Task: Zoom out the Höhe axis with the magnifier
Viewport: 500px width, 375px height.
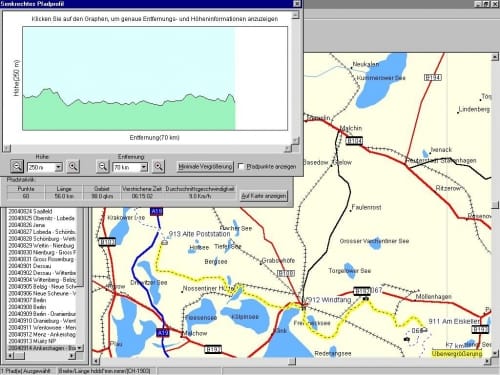Action: [x=17, y=166]
